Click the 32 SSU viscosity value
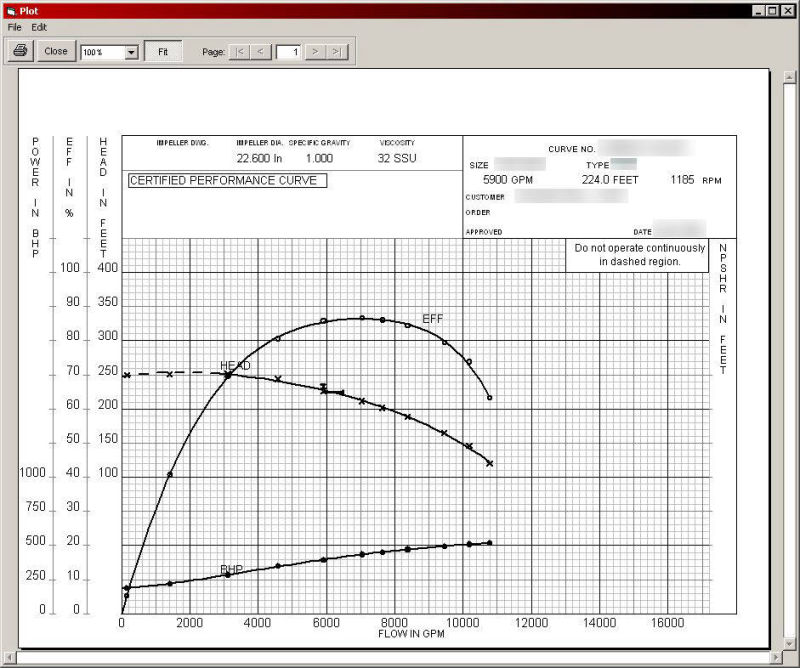Image resolution: width=800 pixels, height=668 pixels. click(x=397, y=158)
